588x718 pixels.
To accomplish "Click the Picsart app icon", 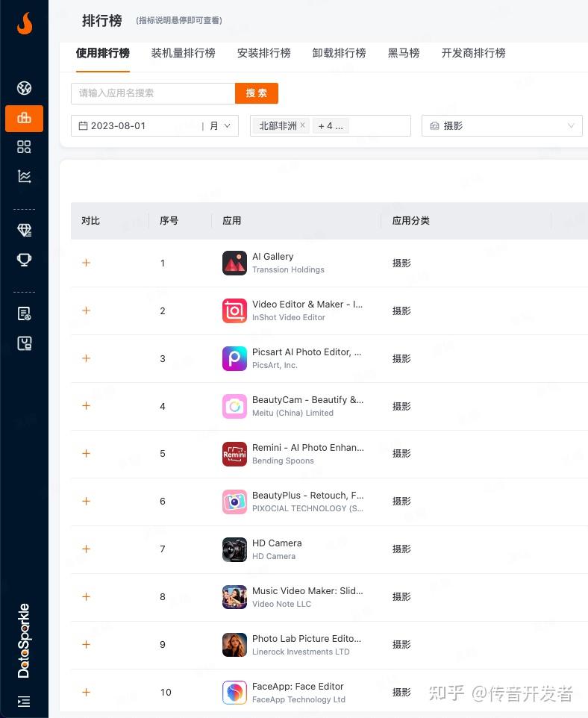I will coord(234,358).
